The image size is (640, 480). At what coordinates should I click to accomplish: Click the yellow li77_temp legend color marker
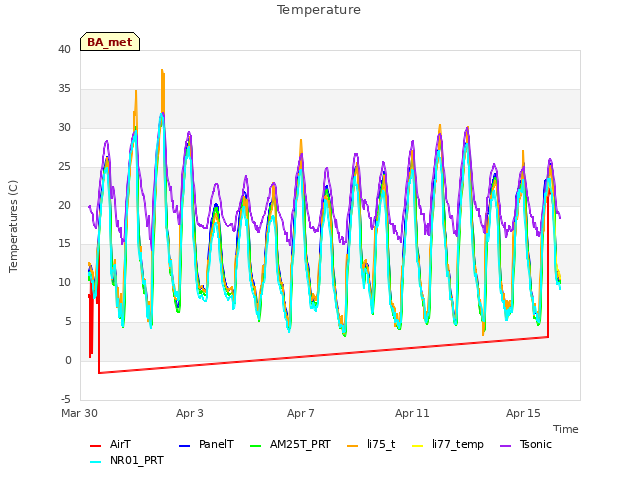tap(418, 446)
